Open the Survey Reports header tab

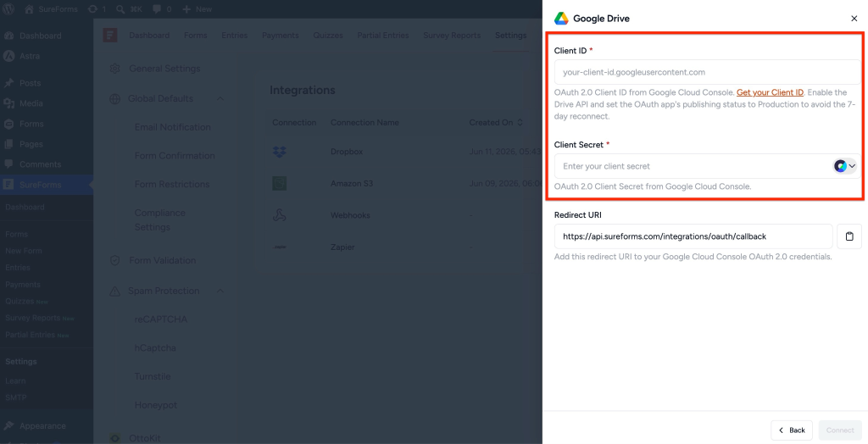pyautogui.click(x=453, y=36)
